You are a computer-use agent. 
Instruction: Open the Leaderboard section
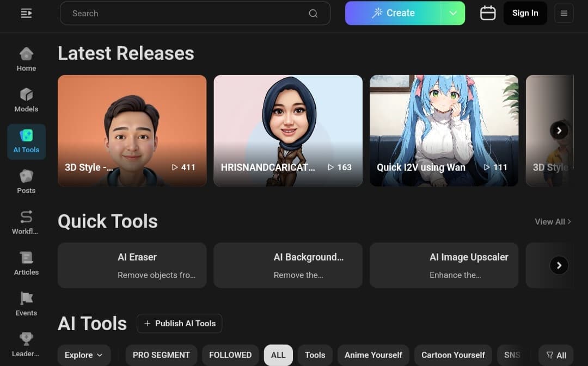pos(26,342)
